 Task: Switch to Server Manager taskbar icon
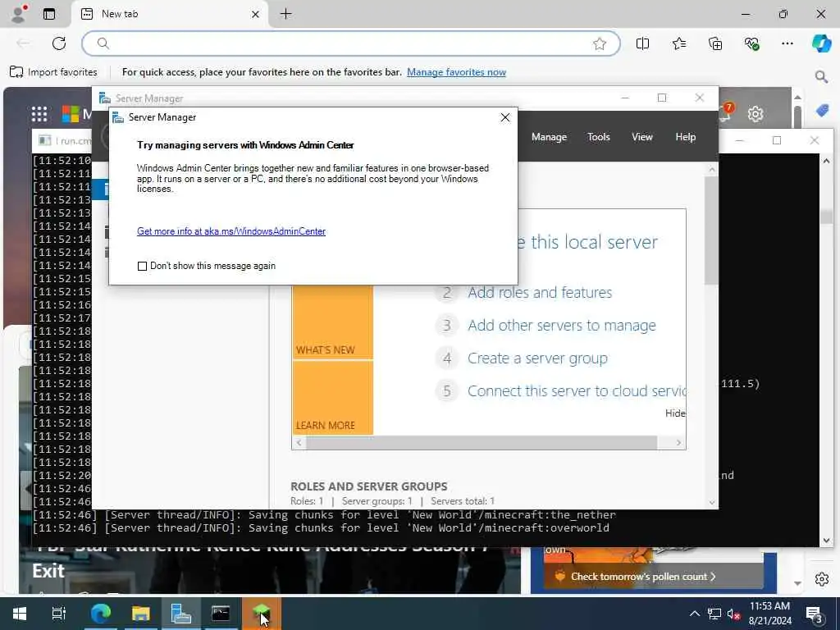(x=181, y=614)
